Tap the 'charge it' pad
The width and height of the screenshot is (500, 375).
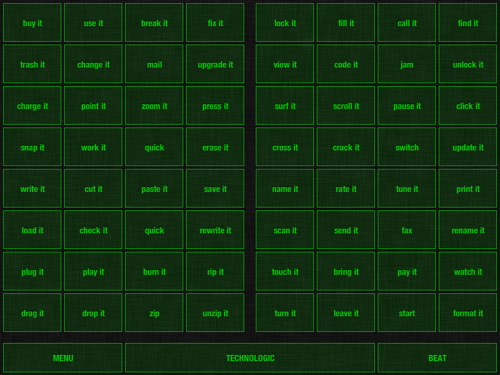click(32, 106)
